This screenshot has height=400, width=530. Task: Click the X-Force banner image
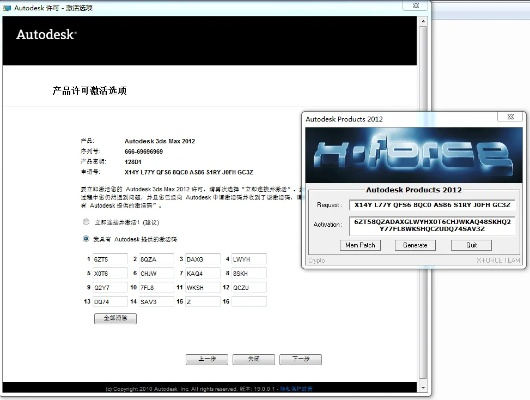point(414,155)
